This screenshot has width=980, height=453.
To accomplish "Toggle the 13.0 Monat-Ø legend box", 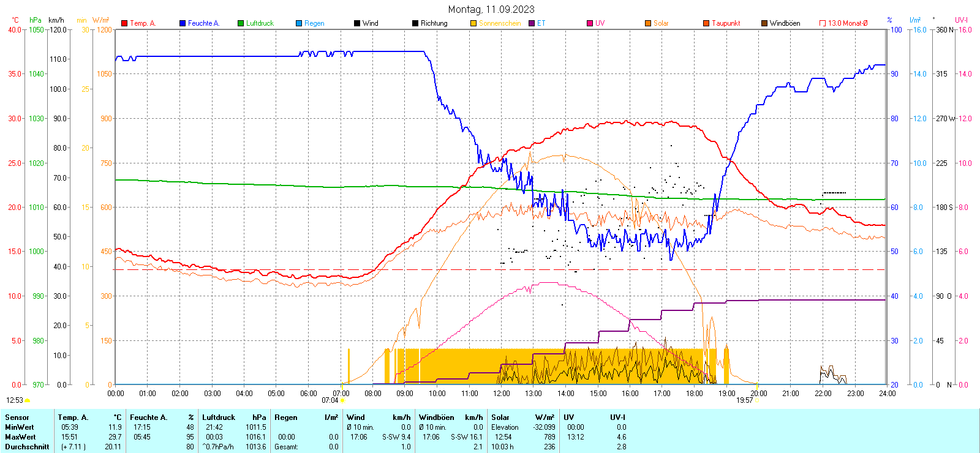I will (823, 23).
